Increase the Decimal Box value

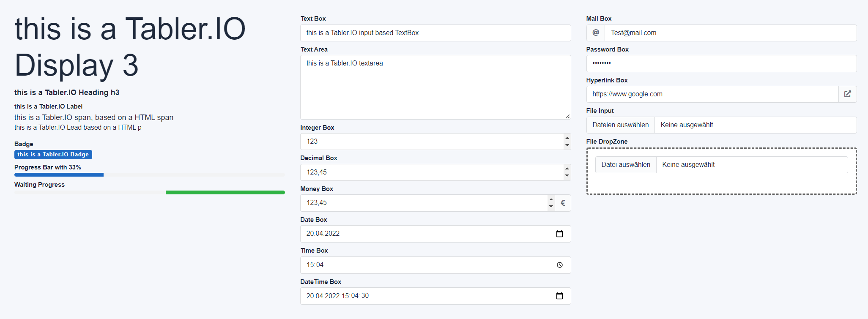click(567, 169)
